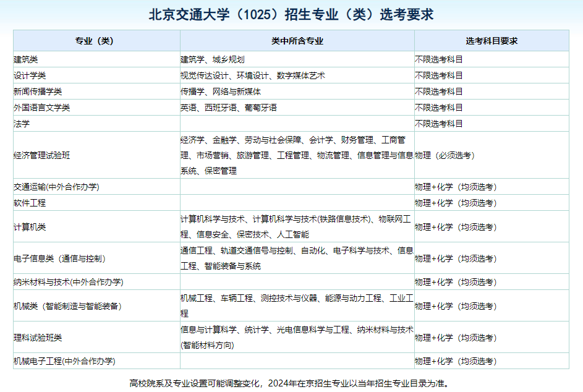This screenshot has height=392, width=583.
Task: Click 物理+化学 requirement in the 机械类 row
Action: point(492,305)
